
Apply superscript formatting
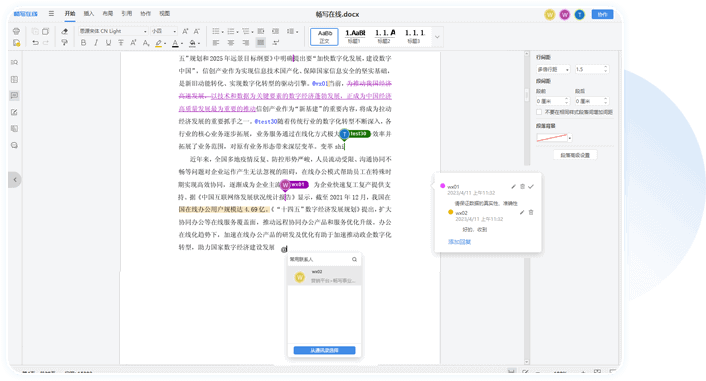point(133,43)
